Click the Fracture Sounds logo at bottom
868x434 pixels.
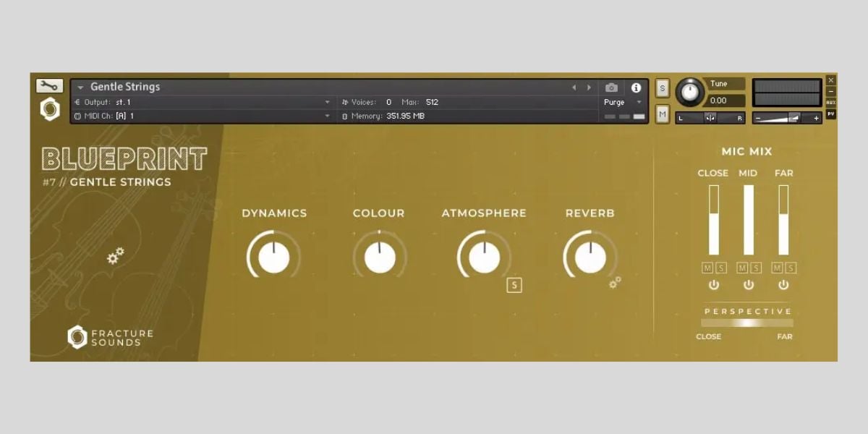[x=110, y=337]
